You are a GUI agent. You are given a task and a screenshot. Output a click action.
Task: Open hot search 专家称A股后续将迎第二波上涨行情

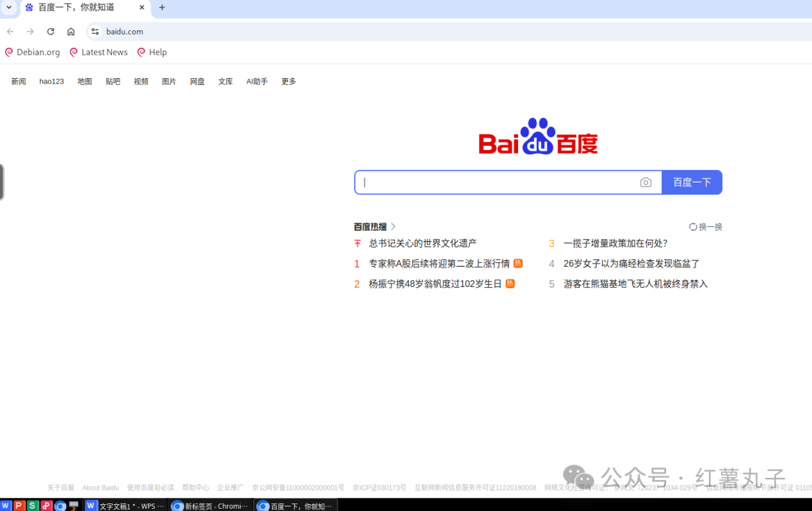(439, 264)
